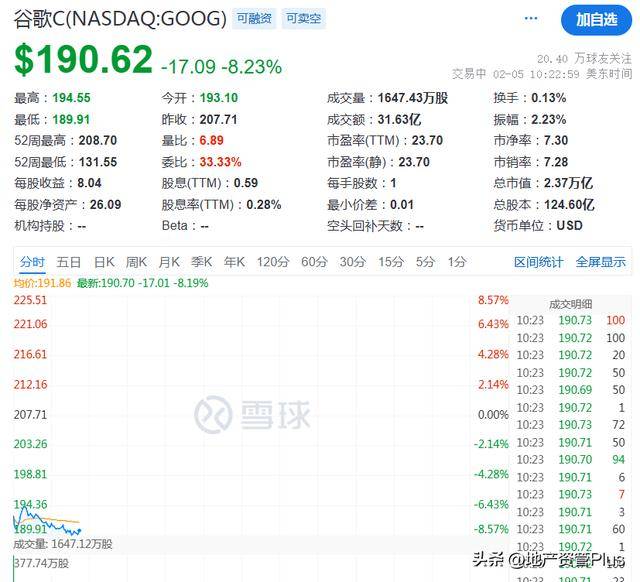Switch to the 五日 chart tab
Image resolution: width=640 pixels, height=582 pixels.
(x=68, y=262)
